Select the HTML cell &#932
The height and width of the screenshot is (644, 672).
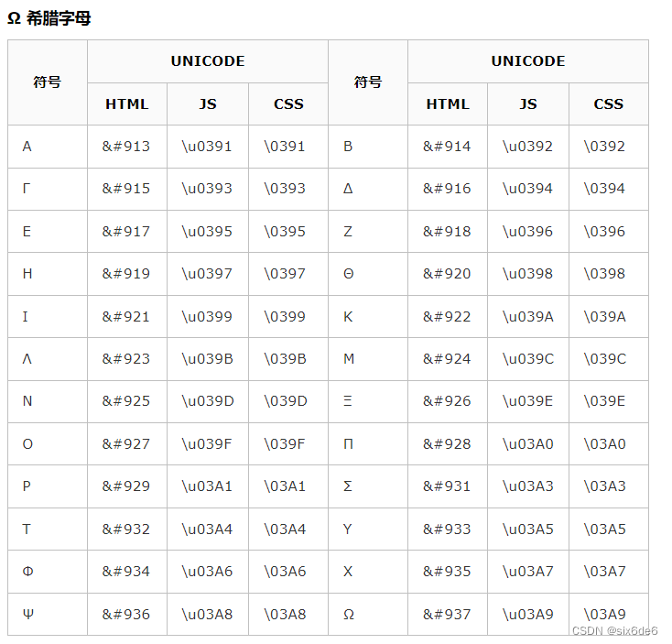(x=127, y=529)
